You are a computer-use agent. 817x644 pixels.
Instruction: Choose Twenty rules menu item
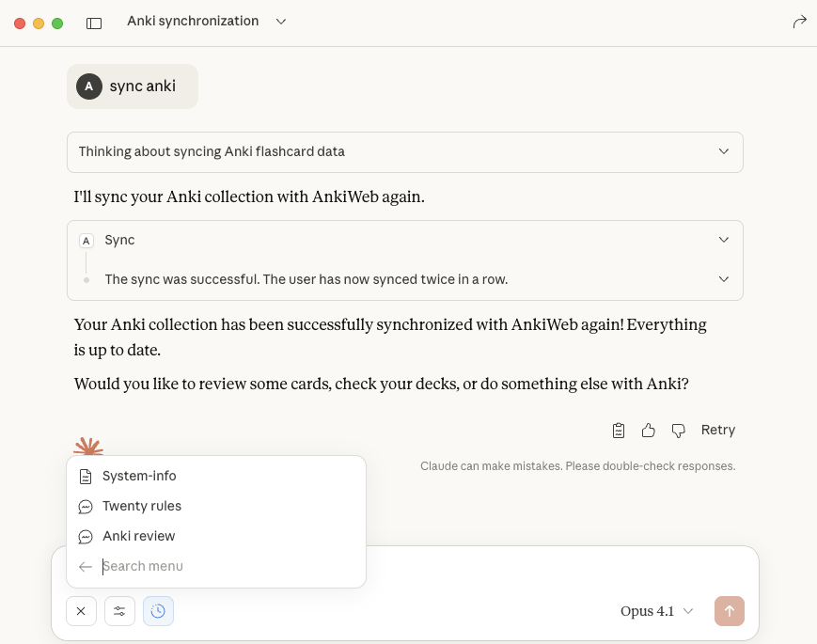(x=142, y=506)
